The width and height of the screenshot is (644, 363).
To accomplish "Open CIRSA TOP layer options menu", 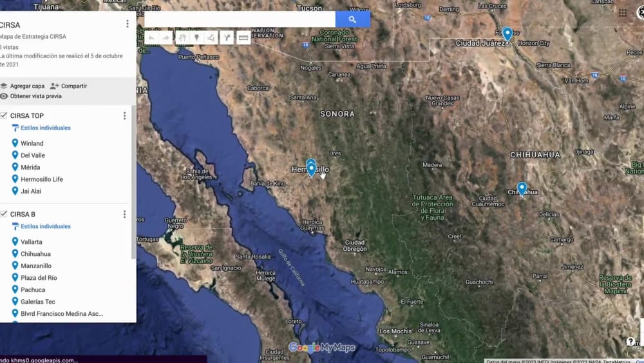I will (x=124, y=116).
